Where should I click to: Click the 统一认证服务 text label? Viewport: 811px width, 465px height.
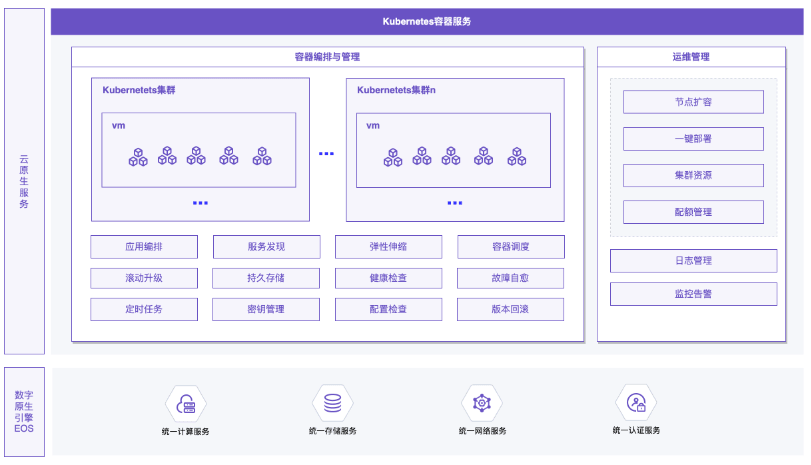pos(636,430)
